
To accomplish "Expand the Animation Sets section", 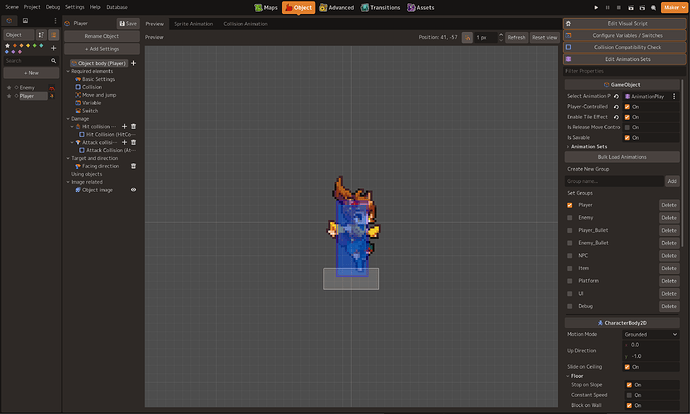I will 568,147.
